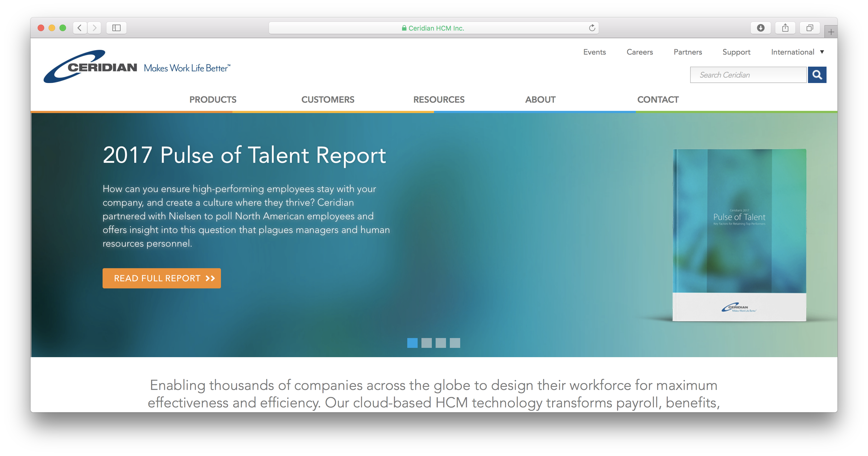868x456 pixels.
Task: Open the ABOUT menu
Action: (540, 99)
